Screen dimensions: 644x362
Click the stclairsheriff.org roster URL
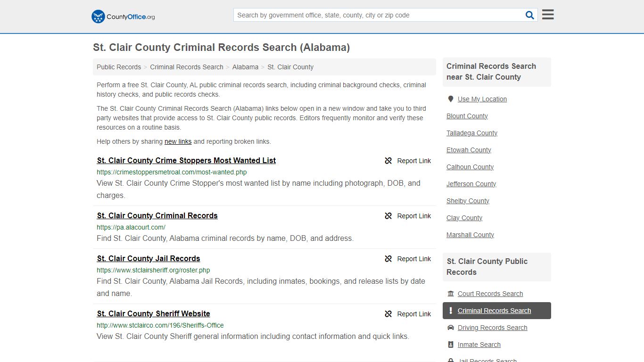[153, 270]
